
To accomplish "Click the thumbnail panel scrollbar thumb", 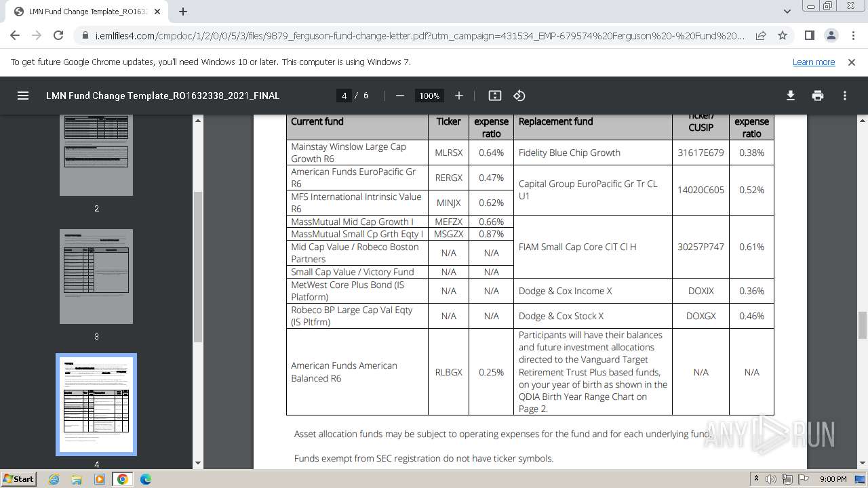I will pyautogui.click(x=198, y=267).
